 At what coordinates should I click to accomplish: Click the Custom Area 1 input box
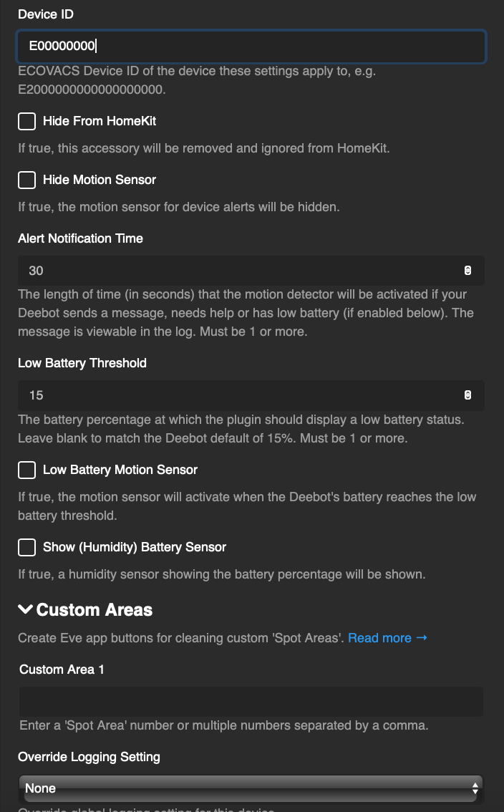pos(251,701)
